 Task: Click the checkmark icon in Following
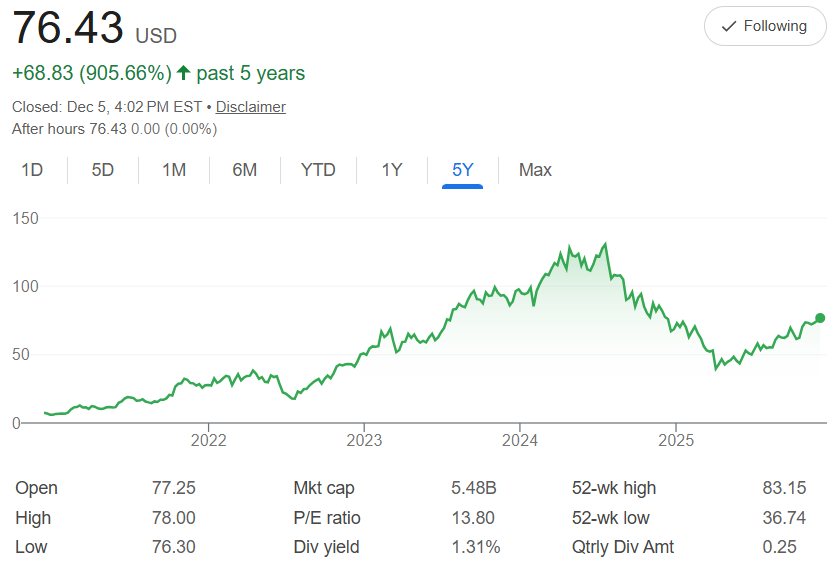coord(729,26)
